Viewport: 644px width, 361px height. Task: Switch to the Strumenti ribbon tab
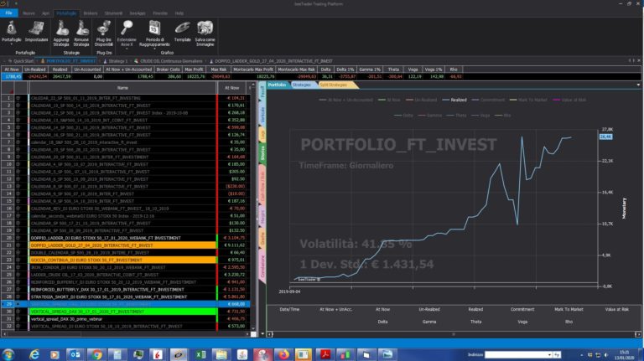click(x=113, y=13)
